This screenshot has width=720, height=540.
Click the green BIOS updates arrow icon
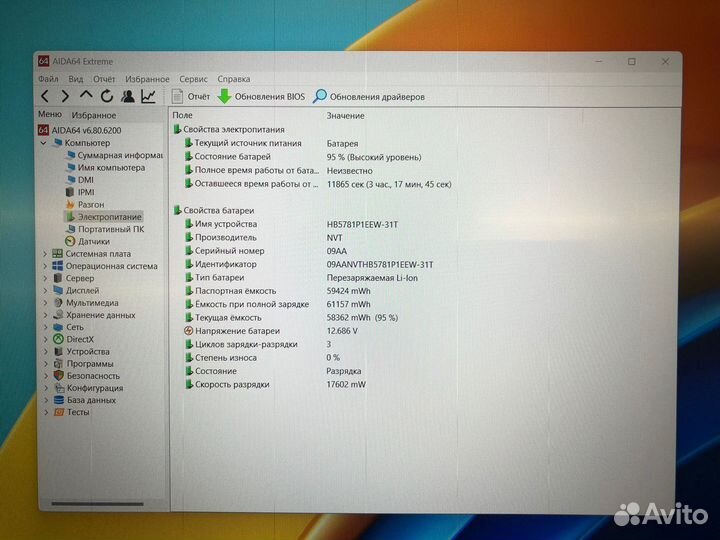point(225,97)
